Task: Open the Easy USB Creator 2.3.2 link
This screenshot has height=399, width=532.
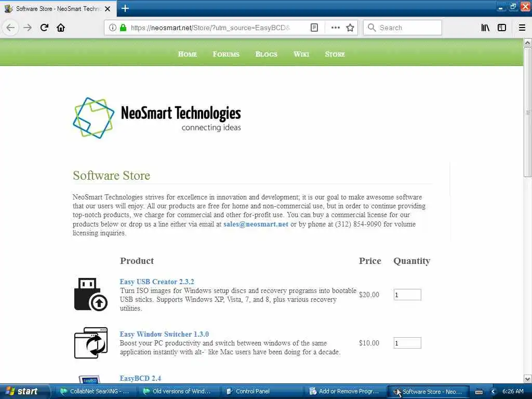Action: pos(157,282)
